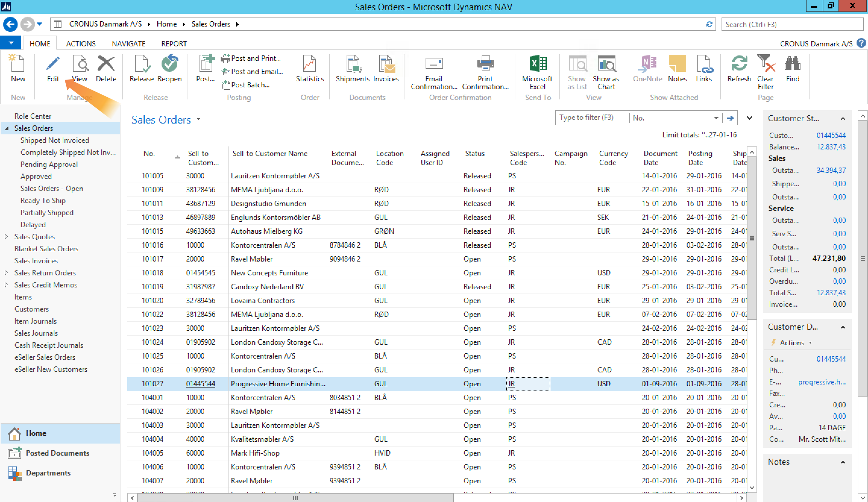868x502 pixels.
Task: Open the navigation history dropdown arrow
Action: 39,24
